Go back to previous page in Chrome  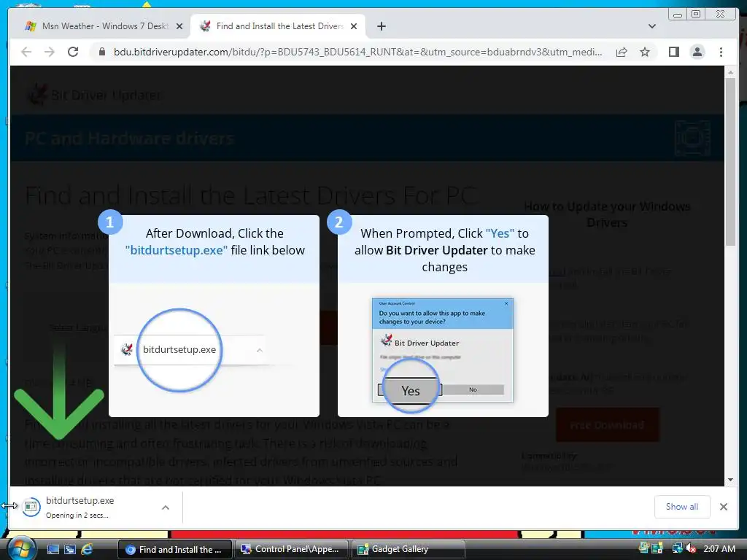tap(26, 52)
